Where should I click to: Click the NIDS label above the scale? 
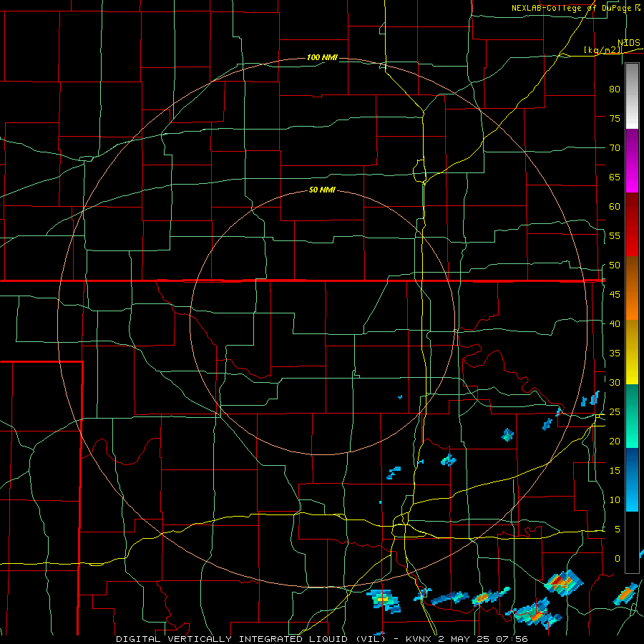[x=628, y=43]
